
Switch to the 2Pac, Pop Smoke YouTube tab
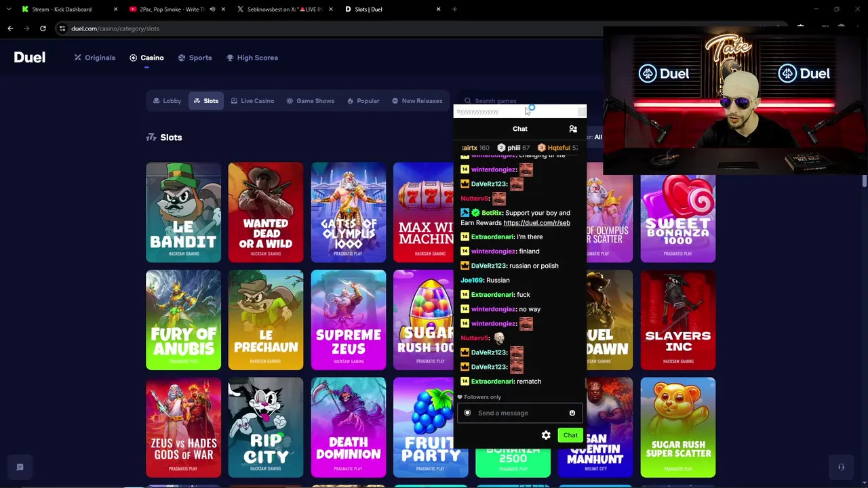[167, 9]
